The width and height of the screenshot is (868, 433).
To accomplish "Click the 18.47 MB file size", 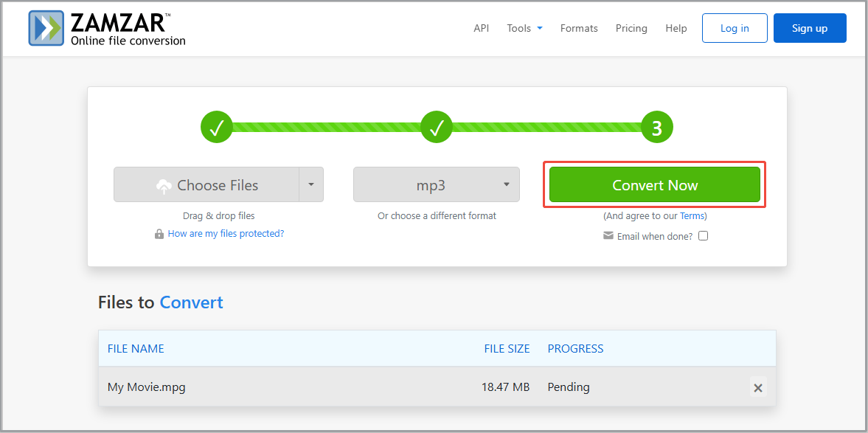I will (505, 387).
